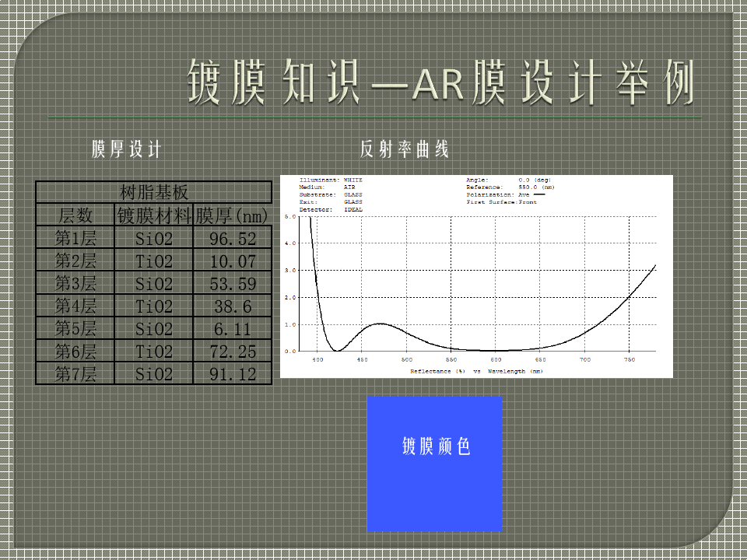Screen dimensions: 747x560
Task: Select the 第2层 cell
Action: point(75,261)
